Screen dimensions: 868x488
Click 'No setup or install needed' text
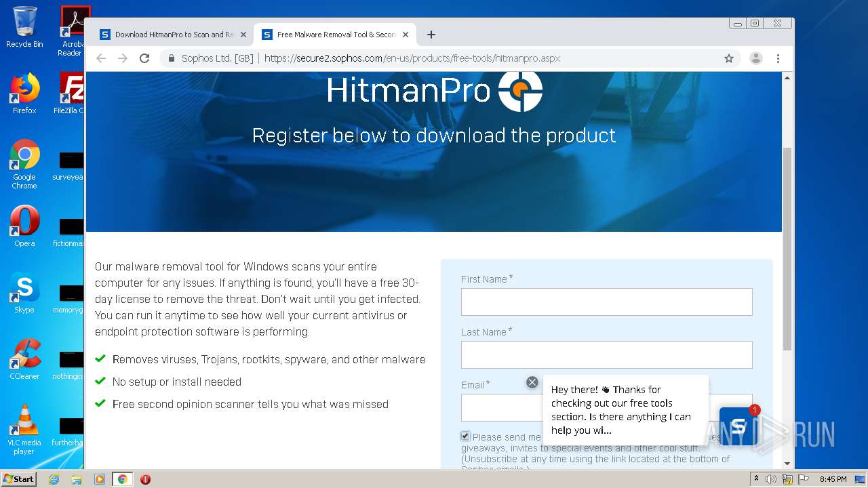click(x=177, y=382)
